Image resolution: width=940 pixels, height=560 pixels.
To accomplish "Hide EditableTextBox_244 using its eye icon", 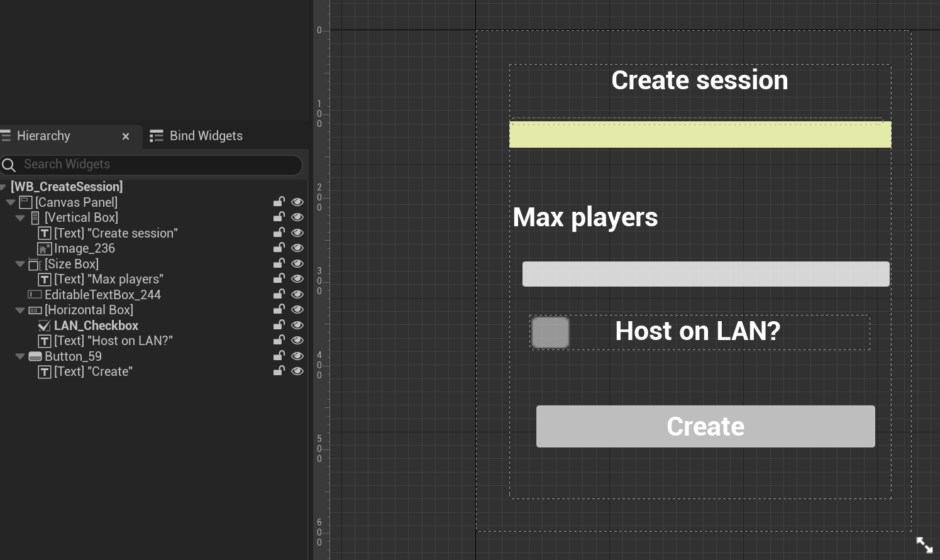I will 297,294.
